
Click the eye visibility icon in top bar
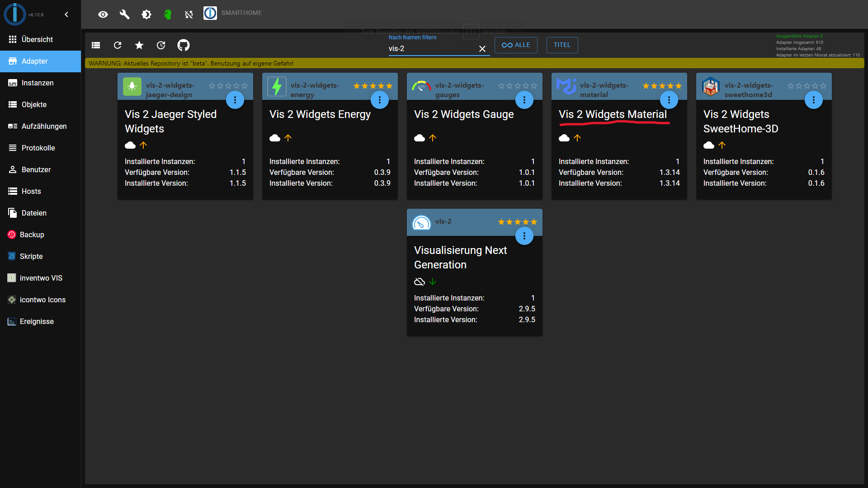coord(103,14)
